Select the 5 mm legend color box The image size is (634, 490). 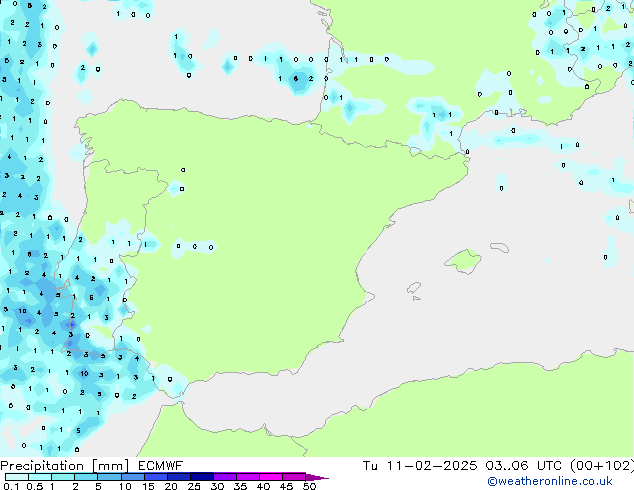pyautogui.click(x=109, y=477)
